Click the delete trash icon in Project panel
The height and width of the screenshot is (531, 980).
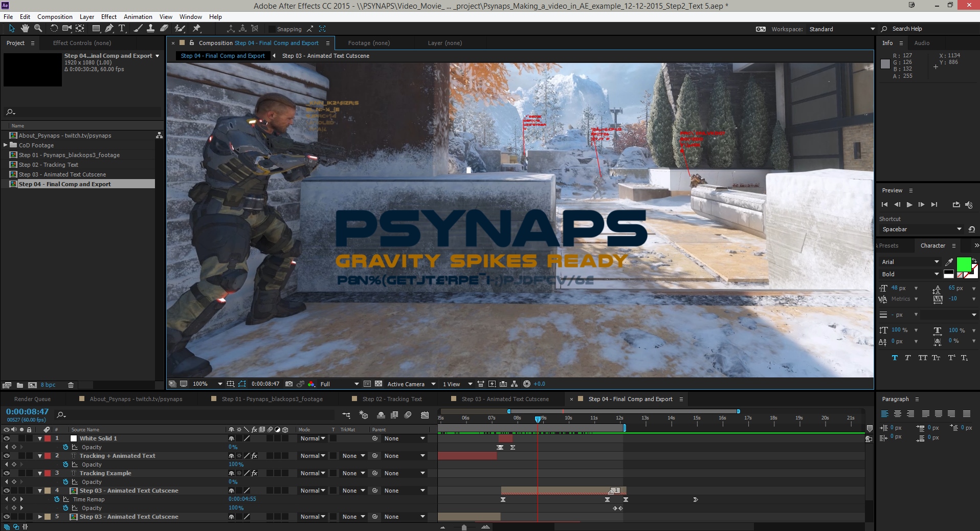[71, 385]
